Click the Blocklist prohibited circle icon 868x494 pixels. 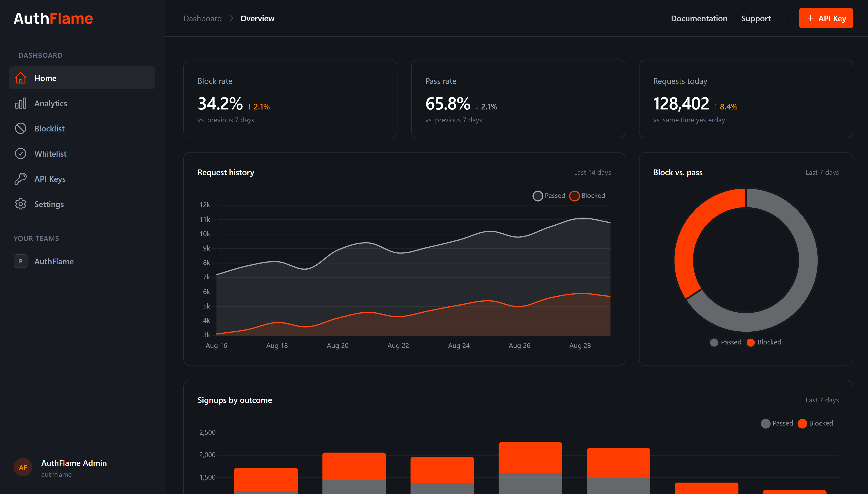21,128
